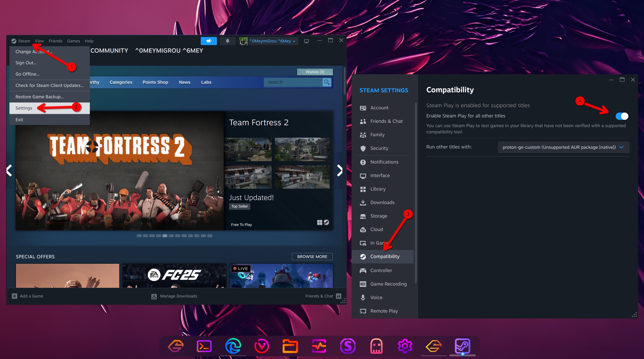The height and width of the screenshot is (359, 644).
Task: Select Compatibility settings category
Action: pyautogui.click(x=383, y=256)
